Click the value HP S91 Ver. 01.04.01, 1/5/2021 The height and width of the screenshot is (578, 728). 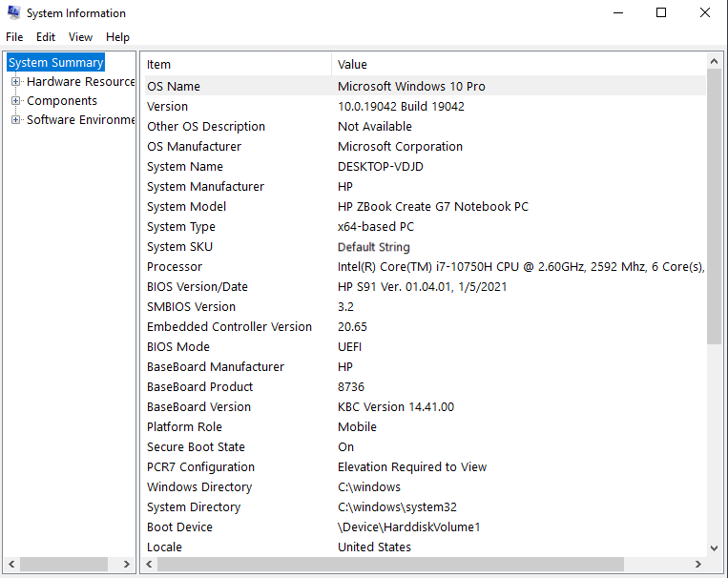422,286
